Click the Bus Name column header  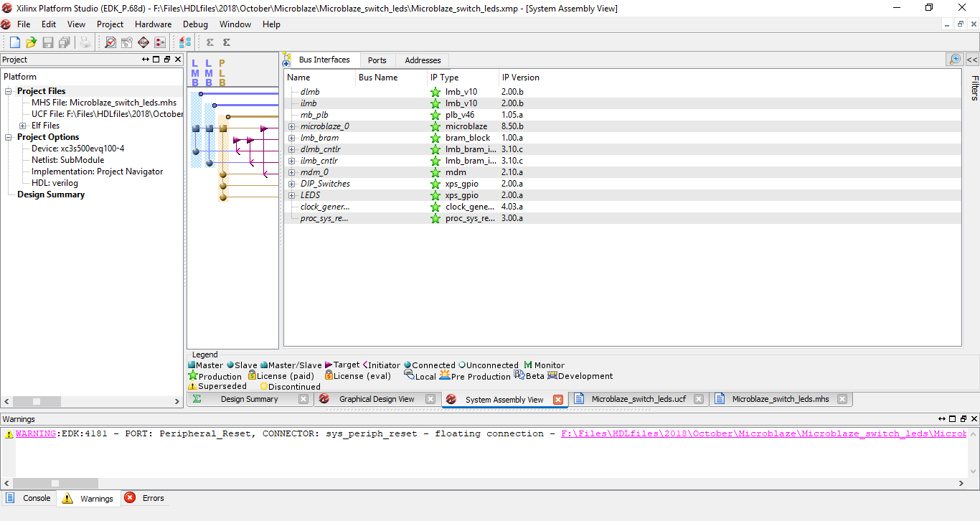pos(378,78)
